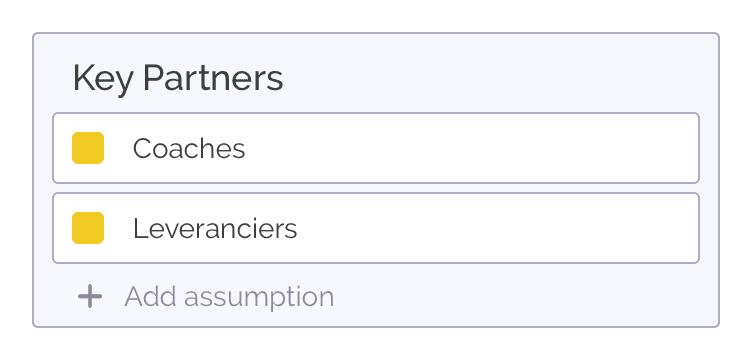Pick the Coaches status marker icon

pyautogui.click(x=88, y=148)
